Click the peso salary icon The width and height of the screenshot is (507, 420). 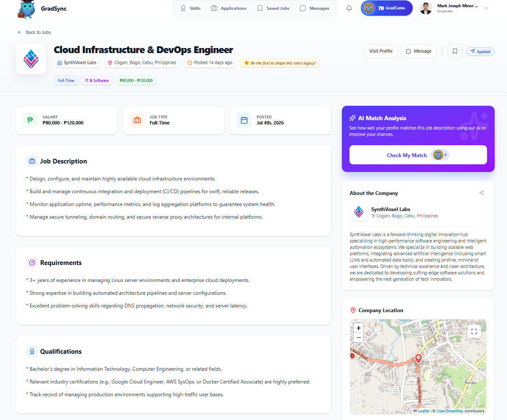coord(30,120)
